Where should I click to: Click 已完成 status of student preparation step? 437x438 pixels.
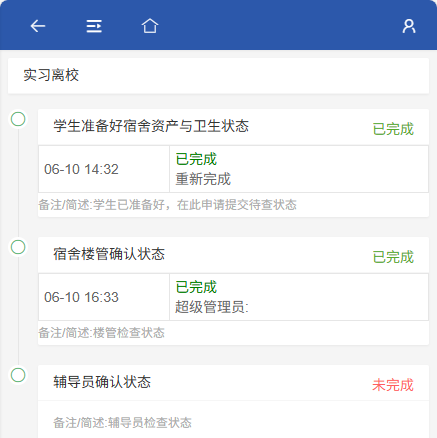point(393,129)
